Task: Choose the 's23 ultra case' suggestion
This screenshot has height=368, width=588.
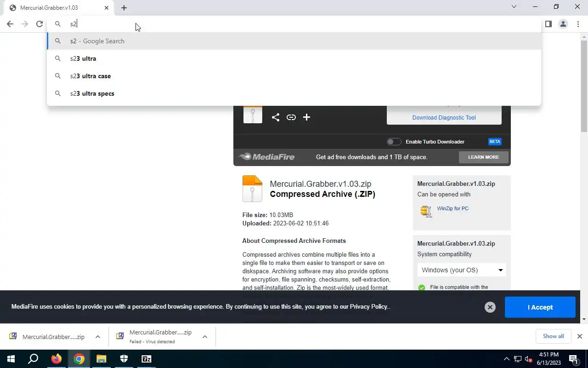Action: click(294, 76)
